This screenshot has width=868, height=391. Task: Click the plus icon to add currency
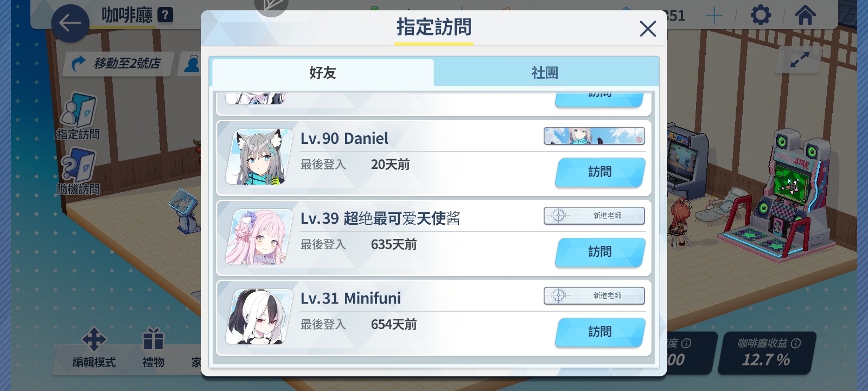click(714, 15)
